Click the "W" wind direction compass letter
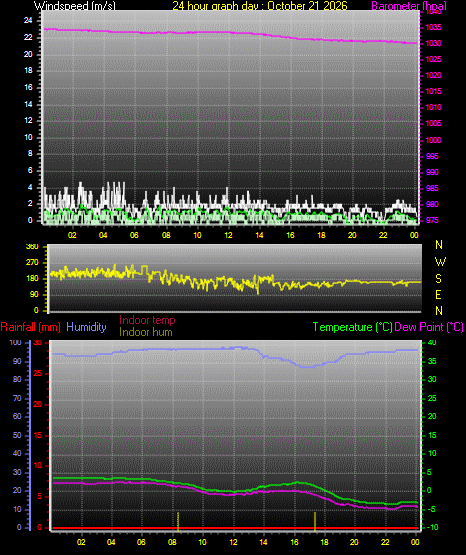Screen dimensions: 466x555 pyautogui.click(x=440, y=262)
